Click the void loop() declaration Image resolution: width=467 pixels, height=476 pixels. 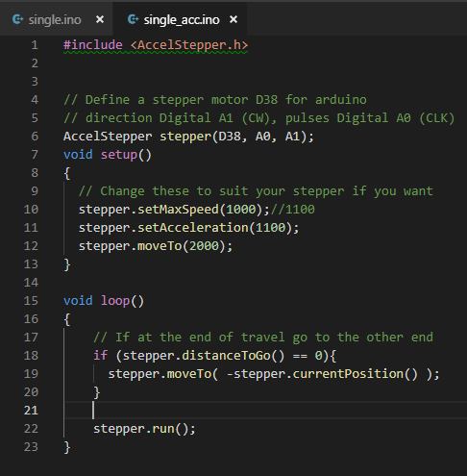point(104,301)
